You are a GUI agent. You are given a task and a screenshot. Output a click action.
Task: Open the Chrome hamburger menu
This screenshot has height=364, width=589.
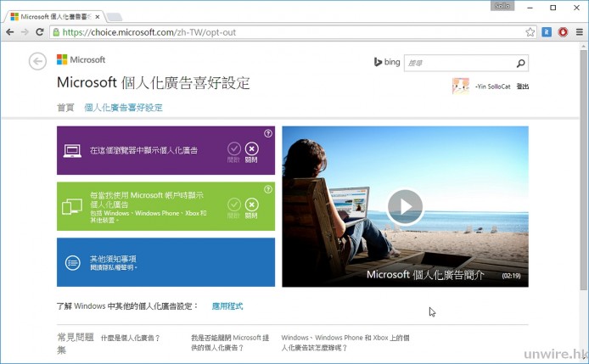click(579, 32)
